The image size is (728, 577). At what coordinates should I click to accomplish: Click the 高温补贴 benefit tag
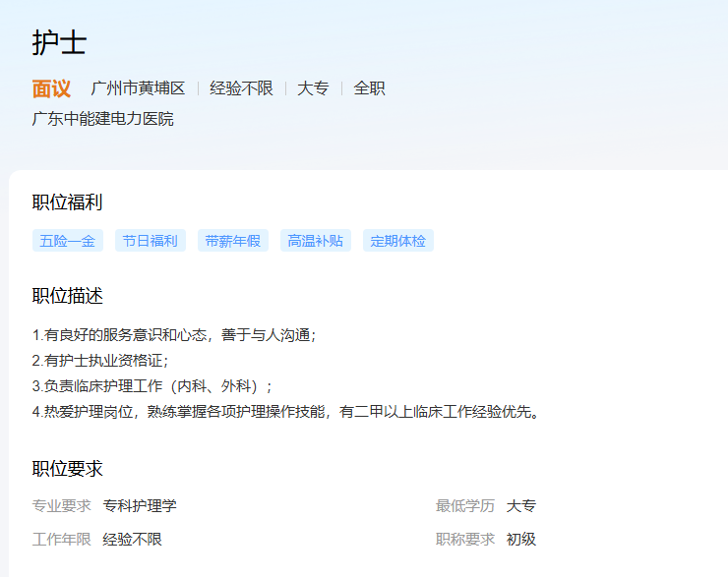pos(316,241)
